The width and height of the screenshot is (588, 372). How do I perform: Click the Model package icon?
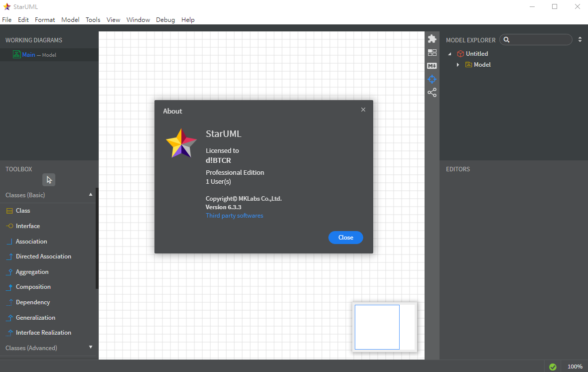coord(468,64)
